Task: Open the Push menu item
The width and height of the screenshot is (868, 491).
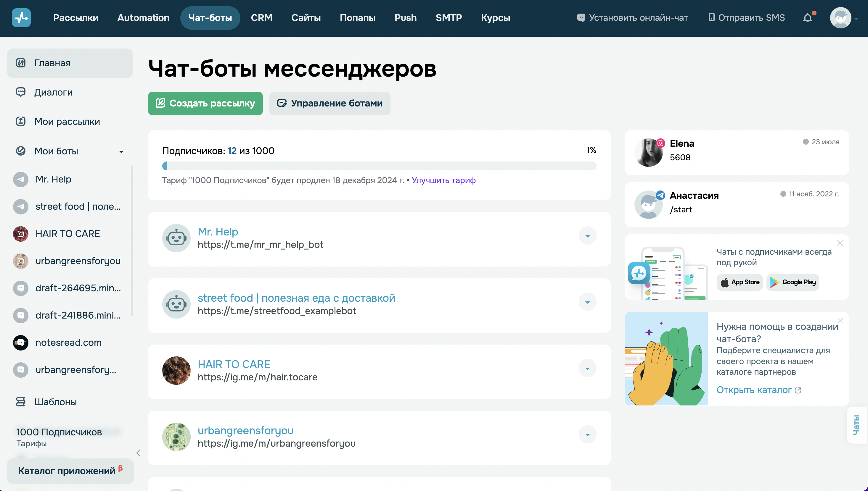Action: pyautogui.click(x=406, y=17)
